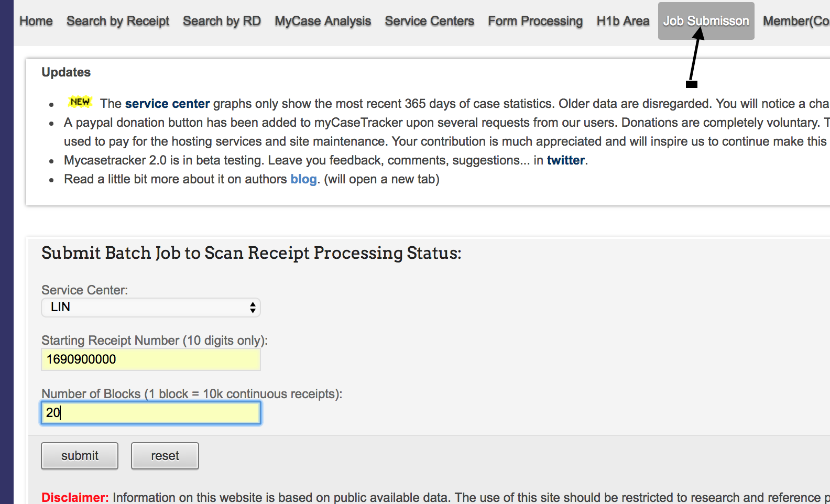Screen dimensions: 830x504
Task: Open the authors blog link
Action: (303, 179)
